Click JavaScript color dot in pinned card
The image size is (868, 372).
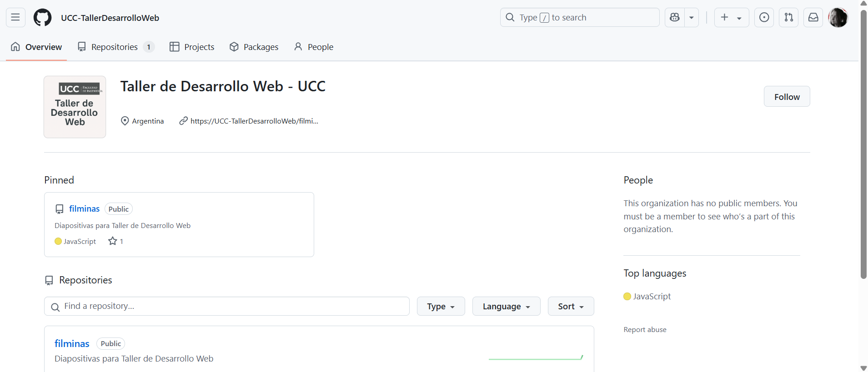coord(58,241)
